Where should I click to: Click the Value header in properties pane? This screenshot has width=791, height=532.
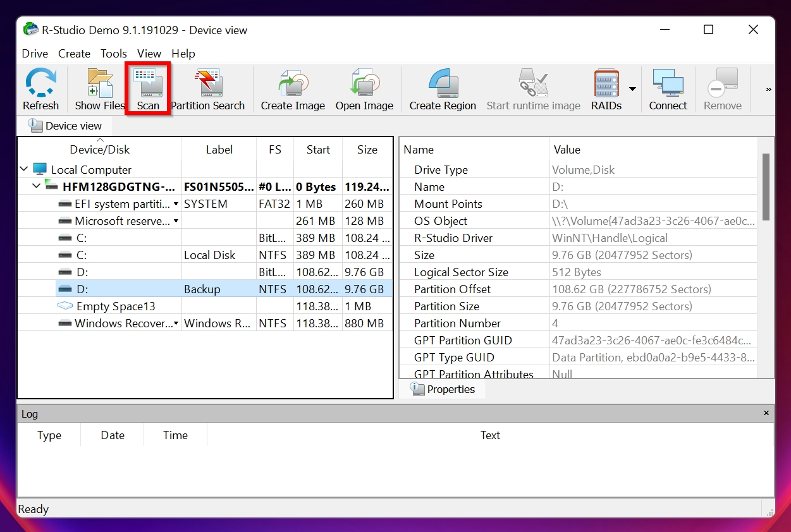coord(653,150)
